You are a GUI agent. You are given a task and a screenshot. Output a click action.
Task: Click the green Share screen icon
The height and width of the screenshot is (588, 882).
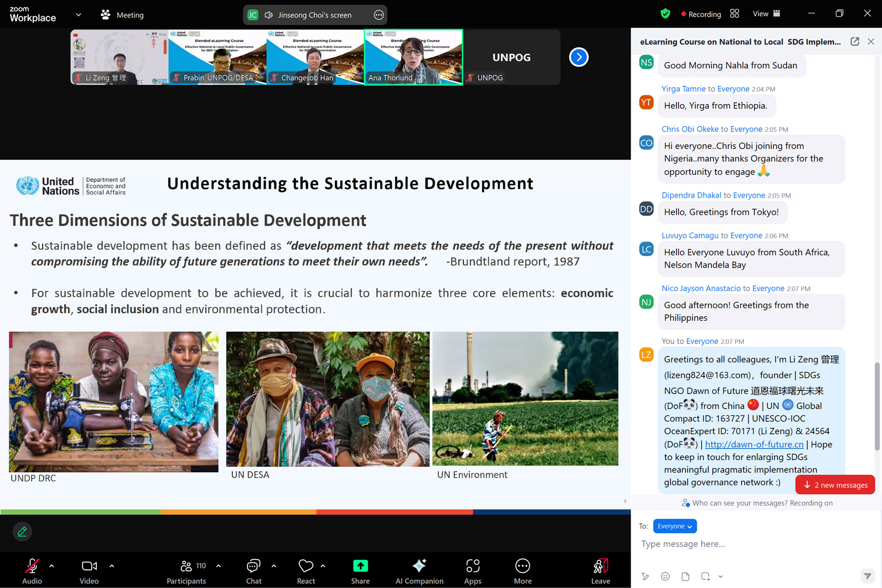tap(360, 566)
